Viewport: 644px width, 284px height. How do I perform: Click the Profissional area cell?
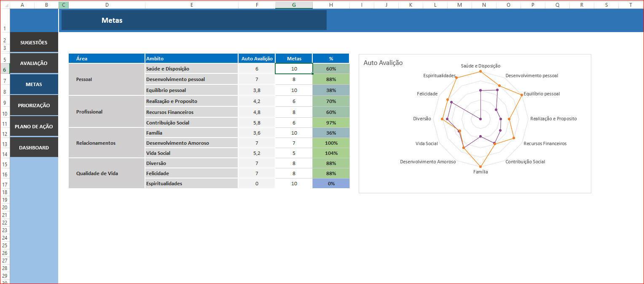coord(107,112)
